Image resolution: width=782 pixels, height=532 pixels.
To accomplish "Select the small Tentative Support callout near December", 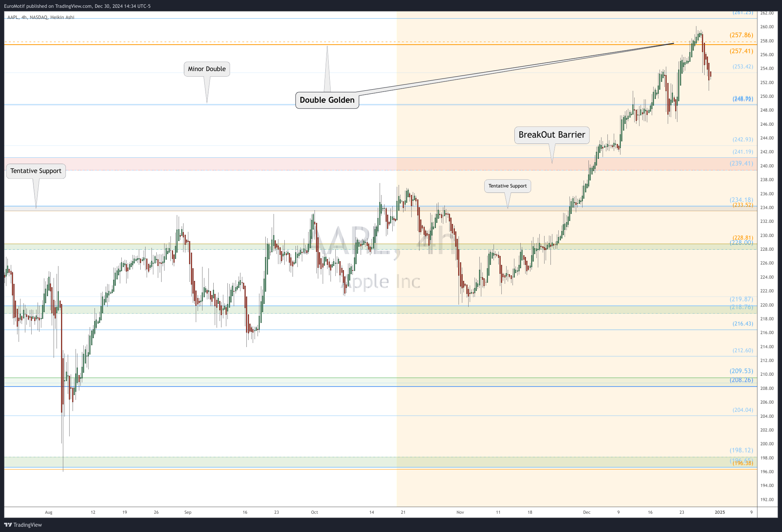I will click(x=508, y=186).
